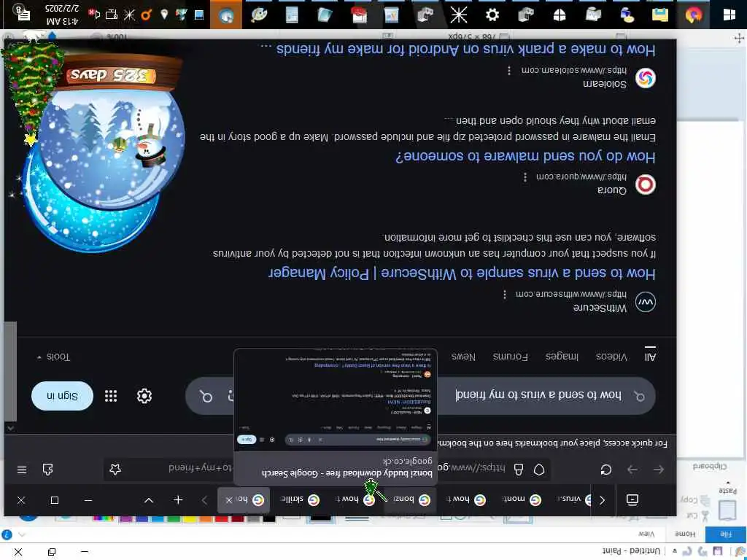Screen dimensions: 747x560
Task: Open the Windows Start button
Action: pyautogui.click(x=729, y=15)
